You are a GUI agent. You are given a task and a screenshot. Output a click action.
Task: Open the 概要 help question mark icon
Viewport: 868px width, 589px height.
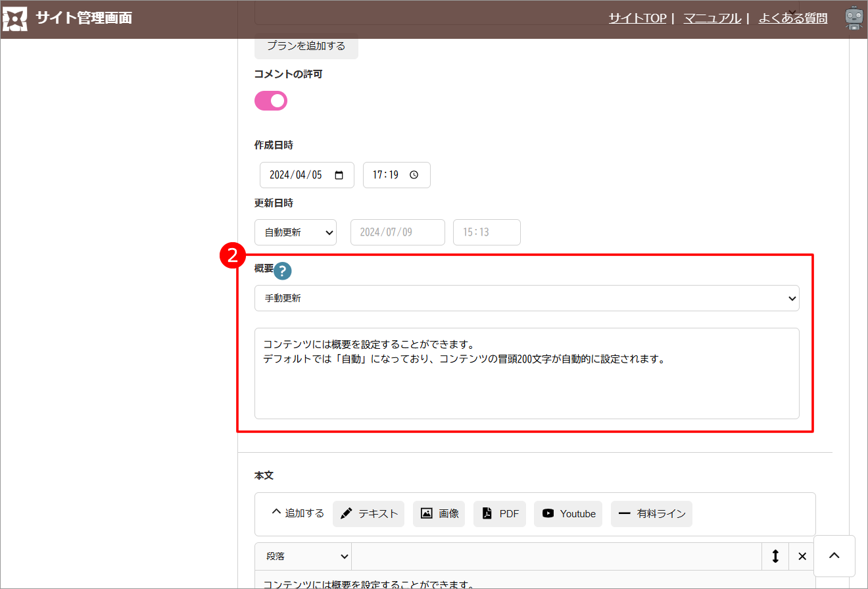click(282, 271)
